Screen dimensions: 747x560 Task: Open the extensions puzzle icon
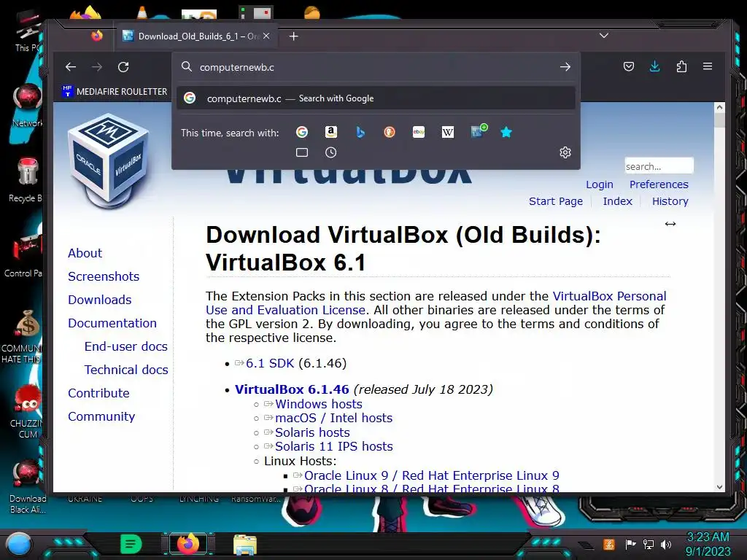[x=682, y=66]
